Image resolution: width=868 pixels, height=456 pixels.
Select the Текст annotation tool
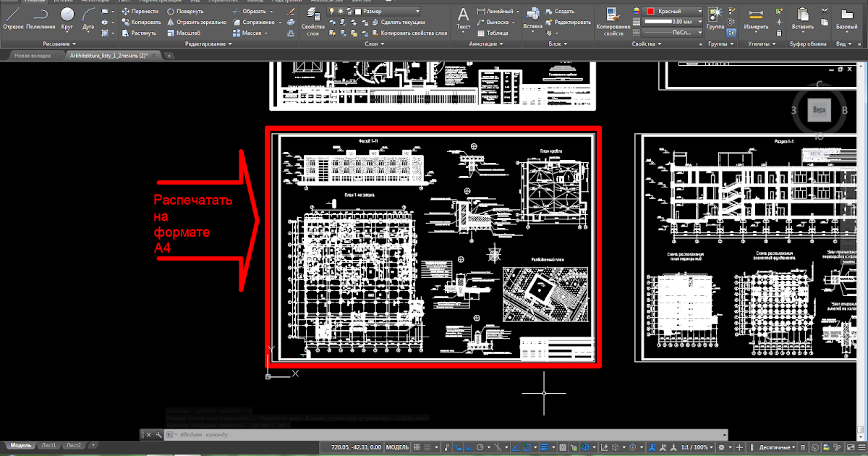click(x=464, y=19)
